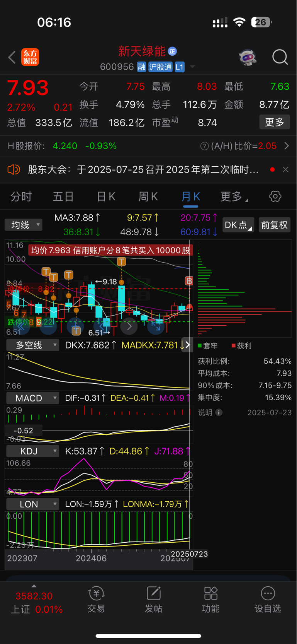Open the LON indicator dropdown
The height and width of the screenshot is (644, 297).
coord(32,504)
